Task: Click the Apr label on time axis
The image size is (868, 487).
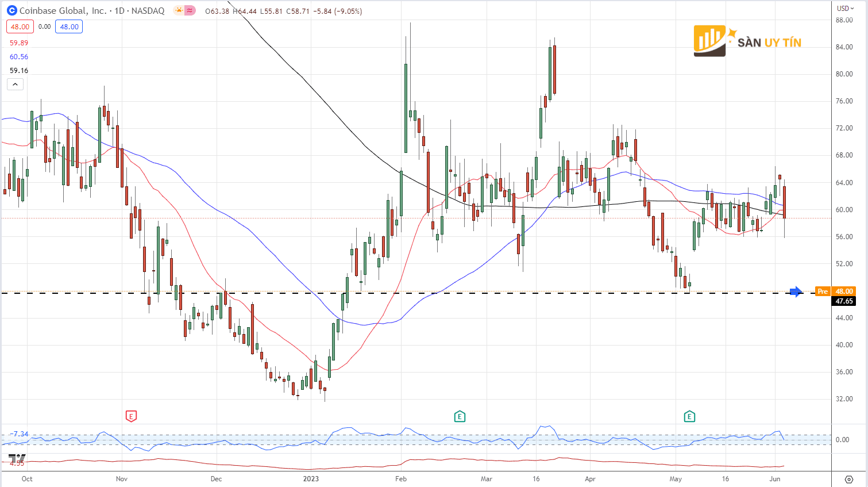Action: 590,479
